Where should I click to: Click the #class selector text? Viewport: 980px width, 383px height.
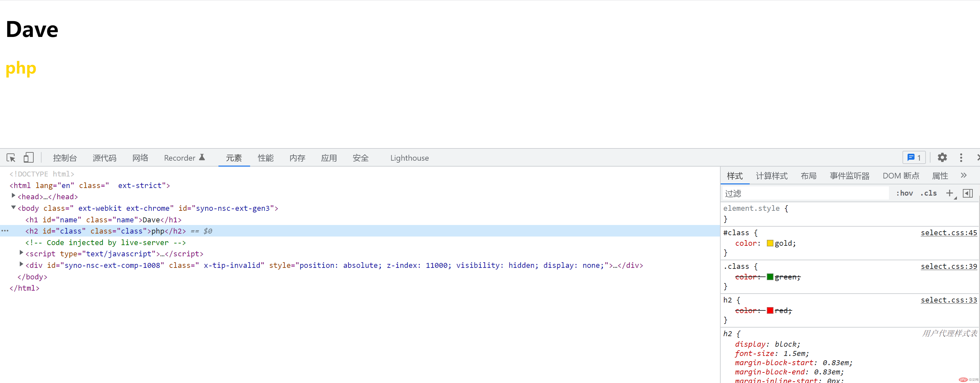click(736, 233)
